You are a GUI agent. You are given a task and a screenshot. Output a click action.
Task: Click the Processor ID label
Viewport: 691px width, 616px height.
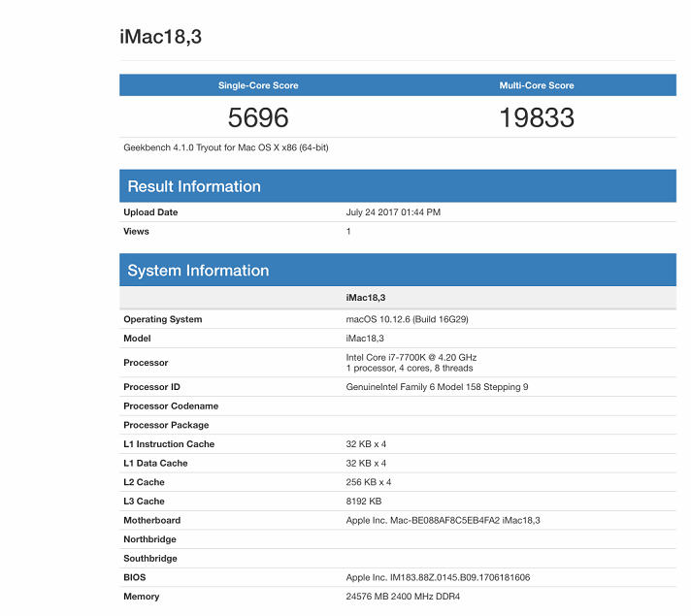tap(151, 387)
